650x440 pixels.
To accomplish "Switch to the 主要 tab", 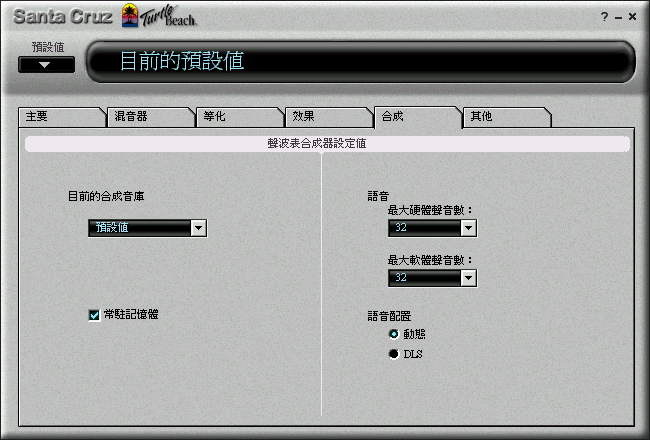I will pyautogui.click(x=61, y=117).
